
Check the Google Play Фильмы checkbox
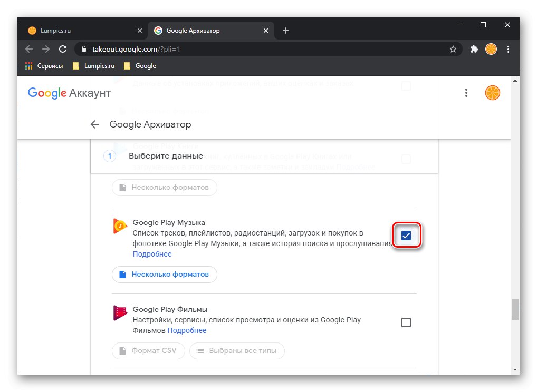[406, 322]
